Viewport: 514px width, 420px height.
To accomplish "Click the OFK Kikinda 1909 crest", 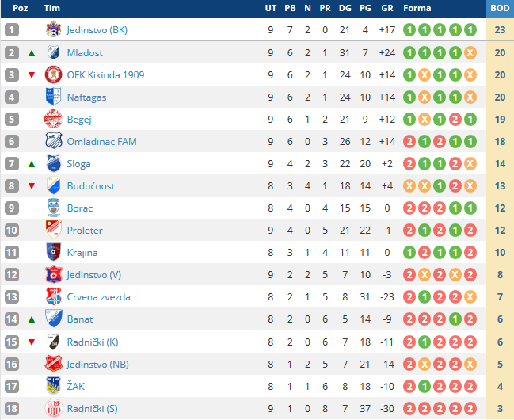I will coord(53,74).
